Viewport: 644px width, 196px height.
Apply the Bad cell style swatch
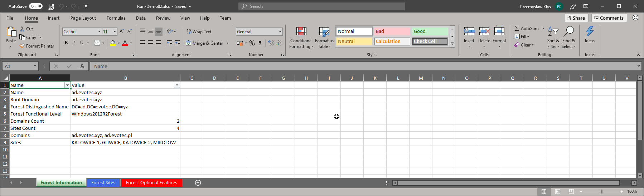[392, 31]
